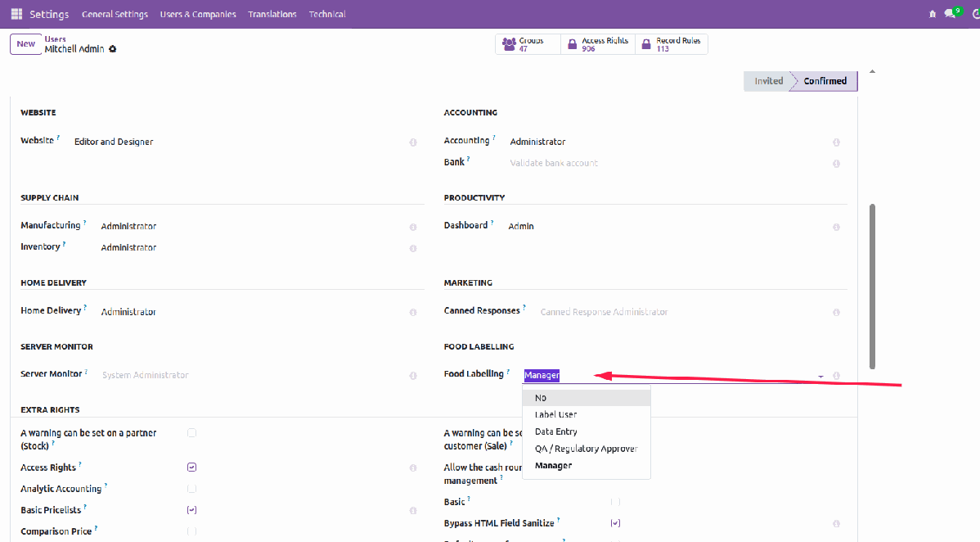The height and width of the screenshot is (542, 980).
Task: Untick the Basic Pricelists checkbox
Action: (x=192, y=510)
